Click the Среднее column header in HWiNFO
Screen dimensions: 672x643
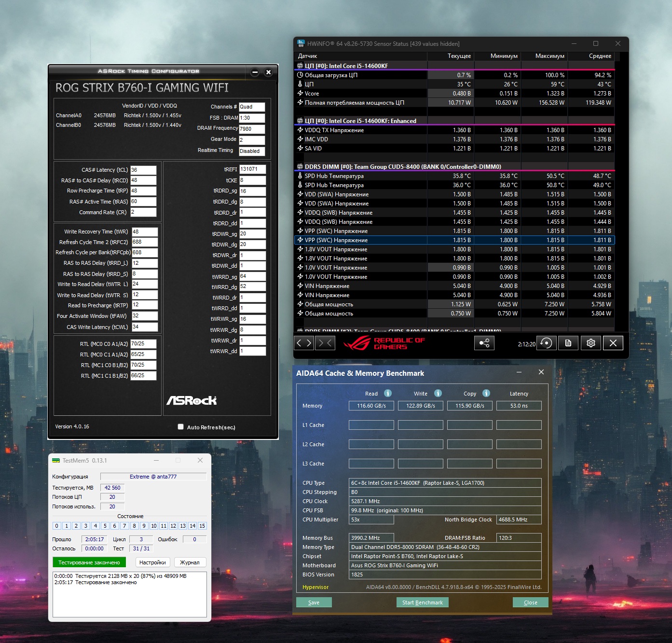coord(591,56)
